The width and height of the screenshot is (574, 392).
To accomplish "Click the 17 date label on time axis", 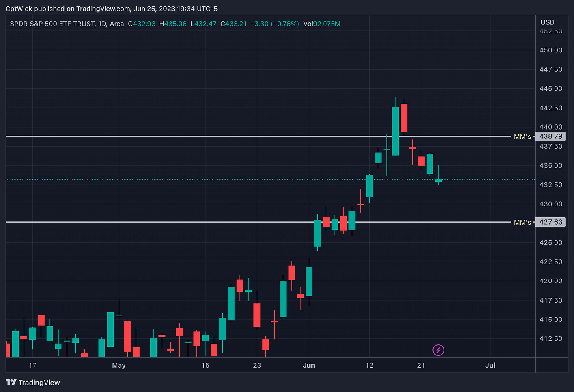I will pos(32,365).
